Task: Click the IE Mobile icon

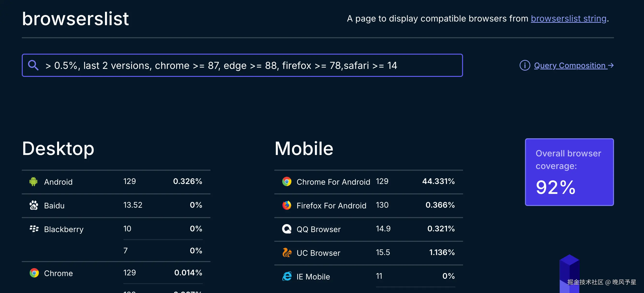Action: pyautogui.click(x=287, y=276)
